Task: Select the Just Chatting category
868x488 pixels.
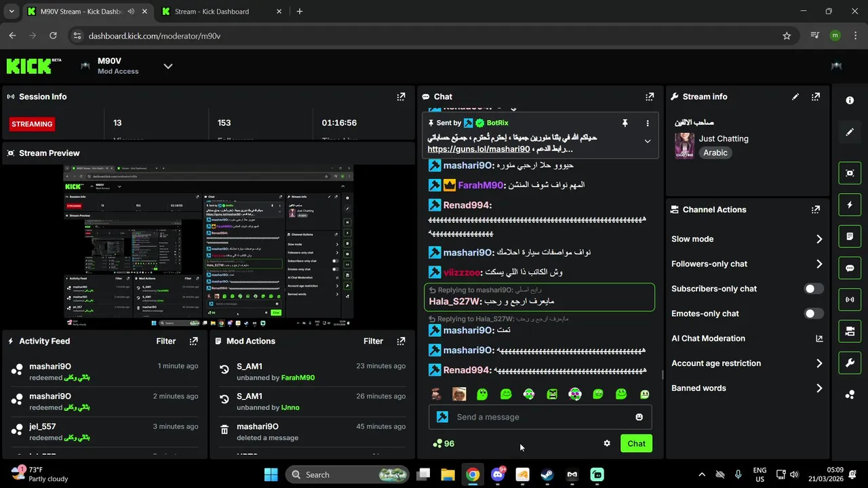Action: coord(724,138)
